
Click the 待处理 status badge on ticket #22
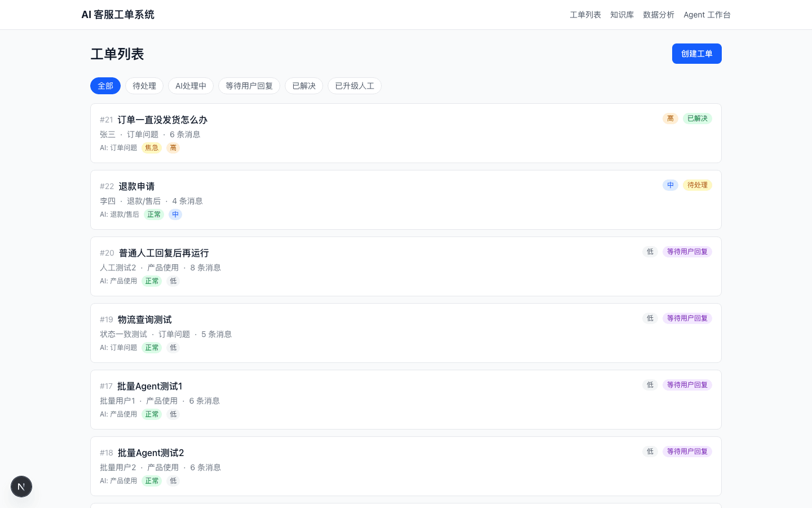pos(698,185)
